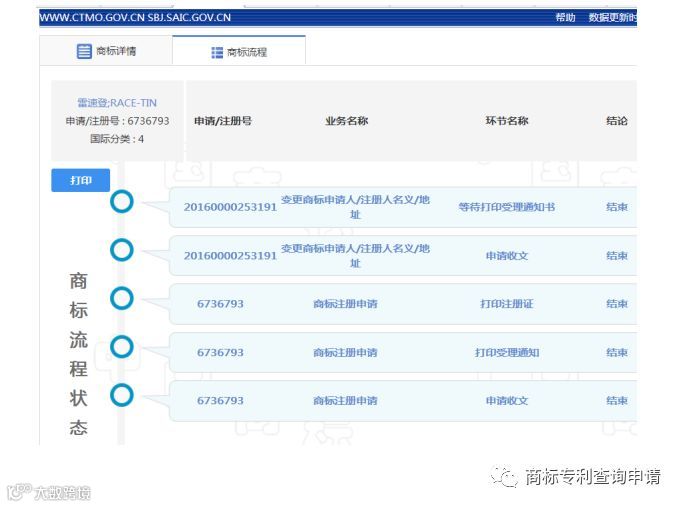Image resolution: width=682 pixels, height=507 pixels.
Task: Select timeline circle for 变更 申请收文 row
Action: [121, 250]
